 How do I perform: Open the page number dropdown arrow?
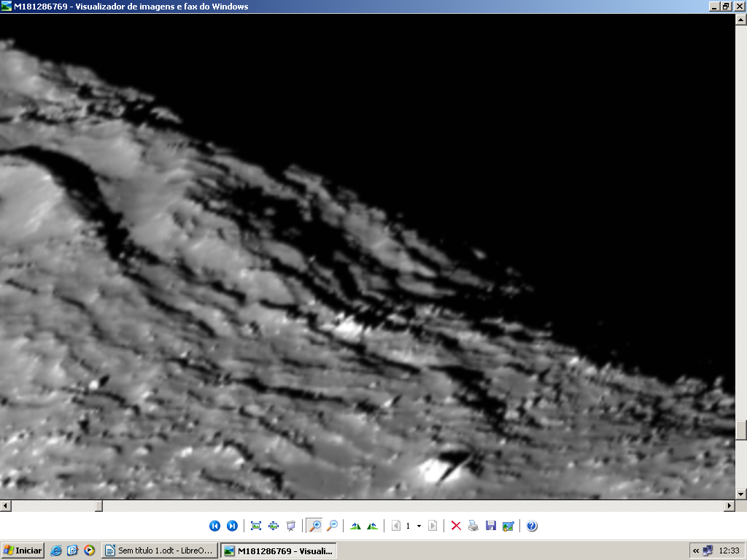(x=419, y=526)
